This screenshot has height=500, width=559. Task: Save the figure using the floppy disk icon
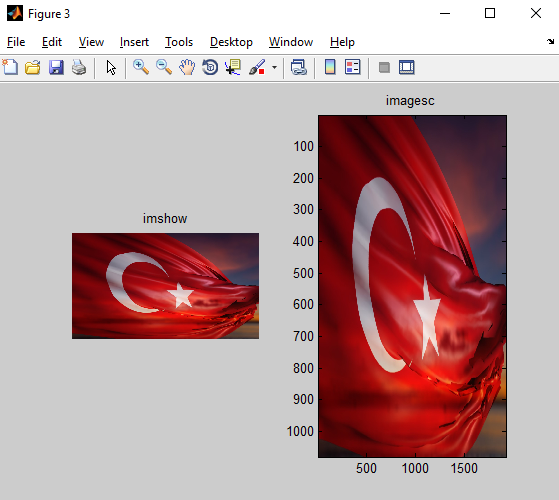click(x=56, y=67)
